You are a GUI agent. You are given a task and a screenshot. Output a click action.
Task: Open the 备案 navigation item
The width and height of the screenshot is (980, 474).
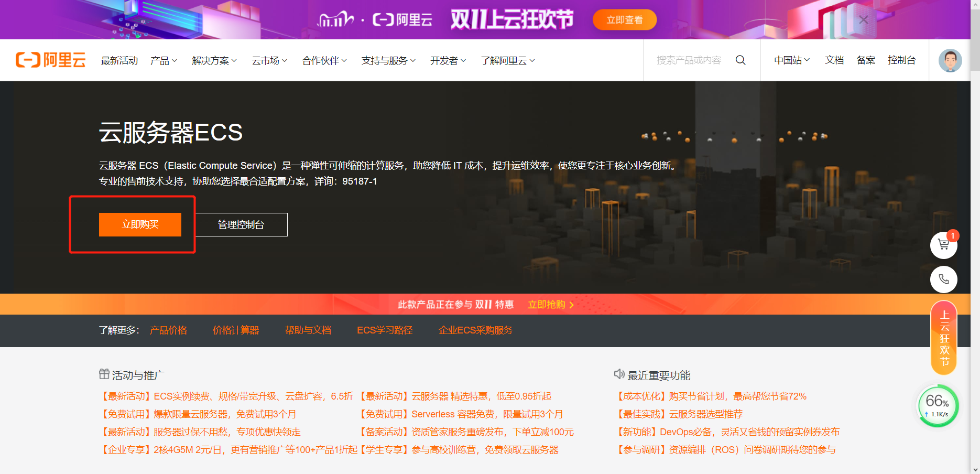pyautogui.click(x=866, y=60)
